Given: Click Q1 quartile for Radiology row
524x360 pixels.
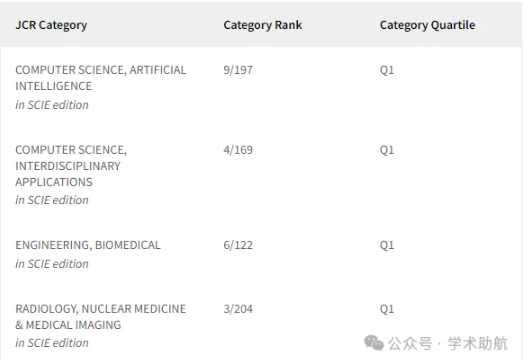Looking at the screenshot, I should click(387, 309).
